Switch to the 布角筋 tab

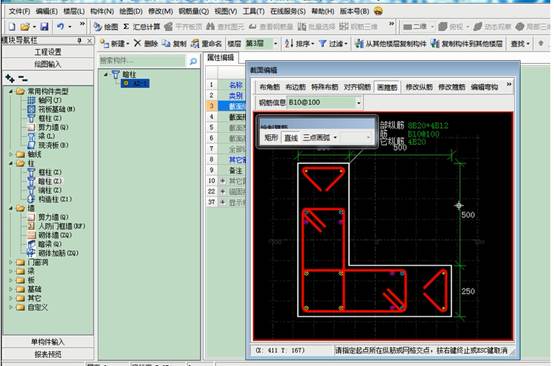pos(269,87)
